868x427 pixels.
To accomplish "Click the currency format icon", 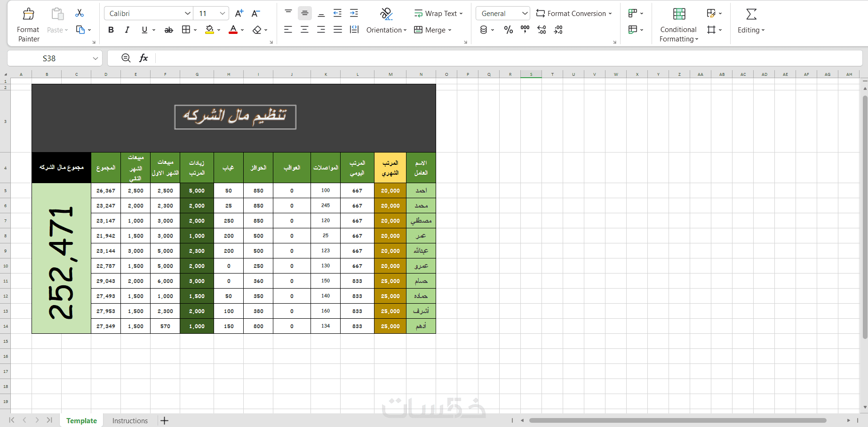I will click(x=484, y=30).
